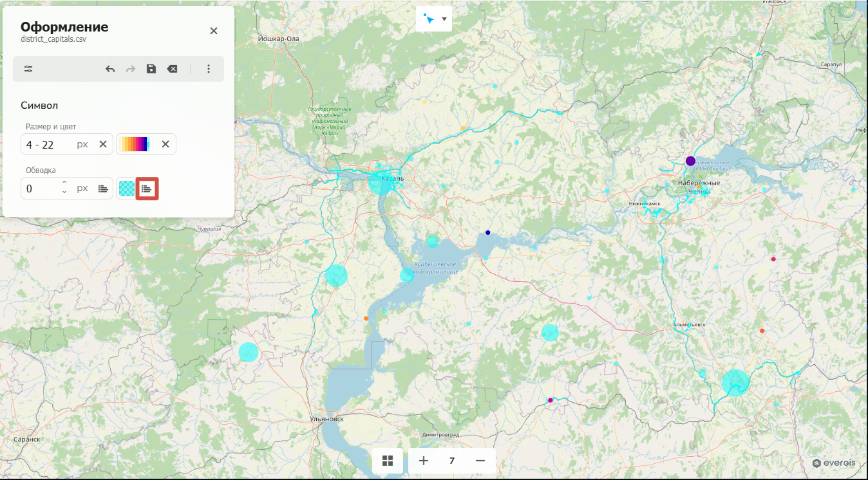Open the style settings sliders icon
This screenshot has width=868, height=480.
click(x=28, y=69)
